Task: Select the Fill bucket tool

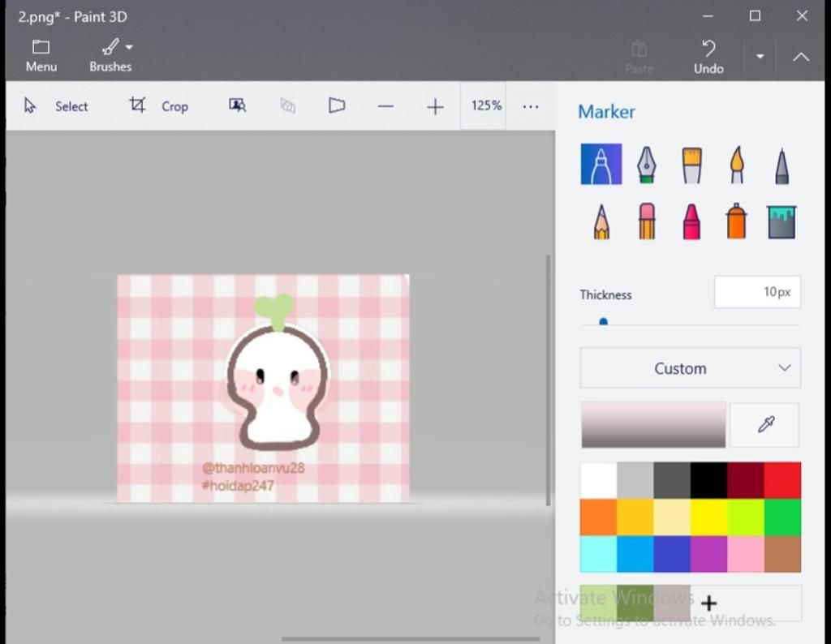Action: click(x=781, y=221)
